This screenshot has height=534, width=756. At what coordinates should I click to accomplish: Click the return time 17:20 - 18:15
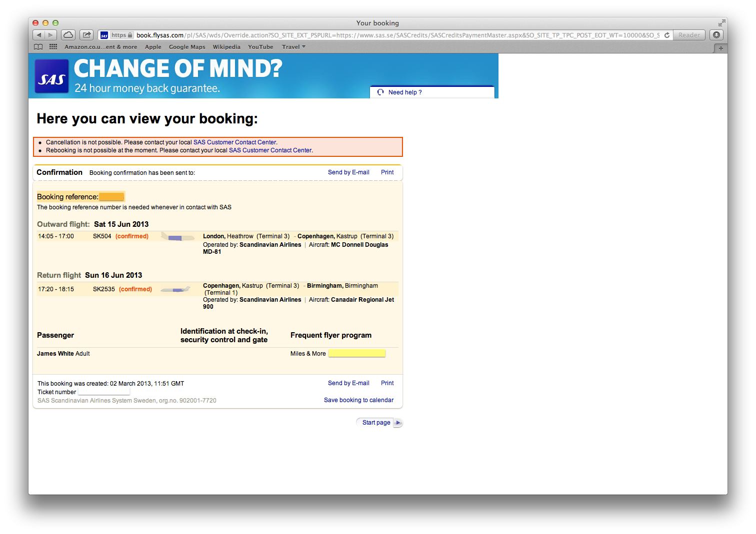56,289
